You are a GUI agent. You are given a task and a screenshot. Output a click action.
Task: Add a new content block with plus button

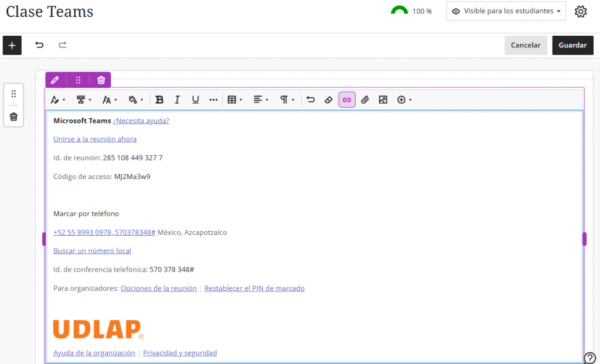pyautogui.click(x=12, y=46)
